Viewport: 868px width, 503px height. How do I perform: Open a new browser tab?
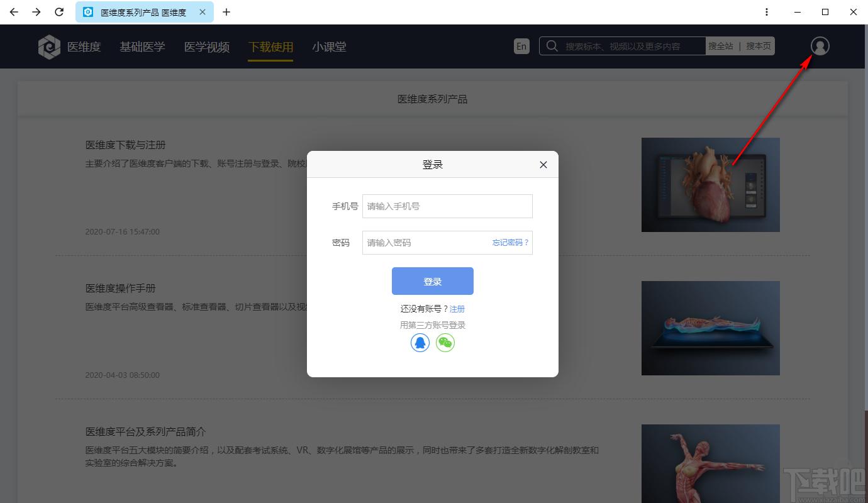[x=226, y=12]
